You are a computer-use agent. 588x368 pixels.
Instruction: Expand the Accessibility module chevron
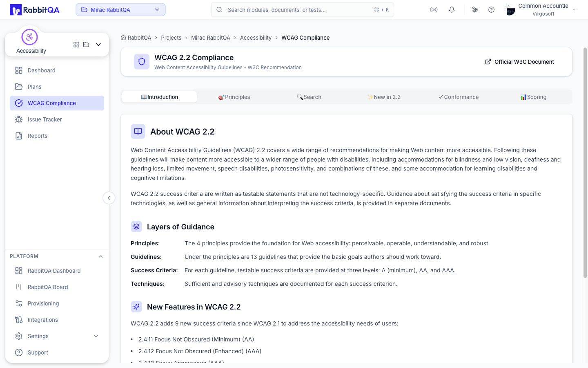click(98, 45)
